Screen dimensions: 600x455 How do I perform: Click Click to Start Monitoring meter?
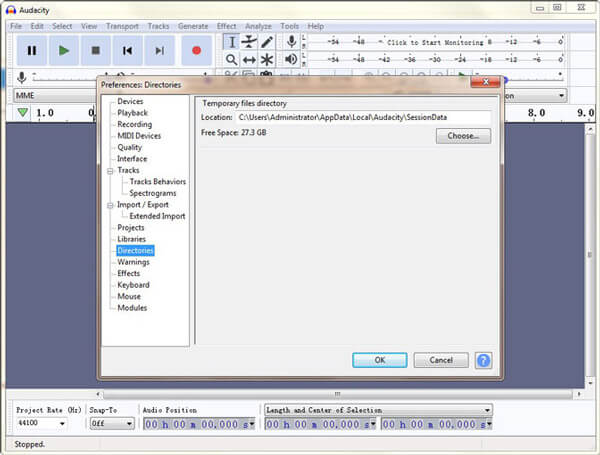point(435,42)
